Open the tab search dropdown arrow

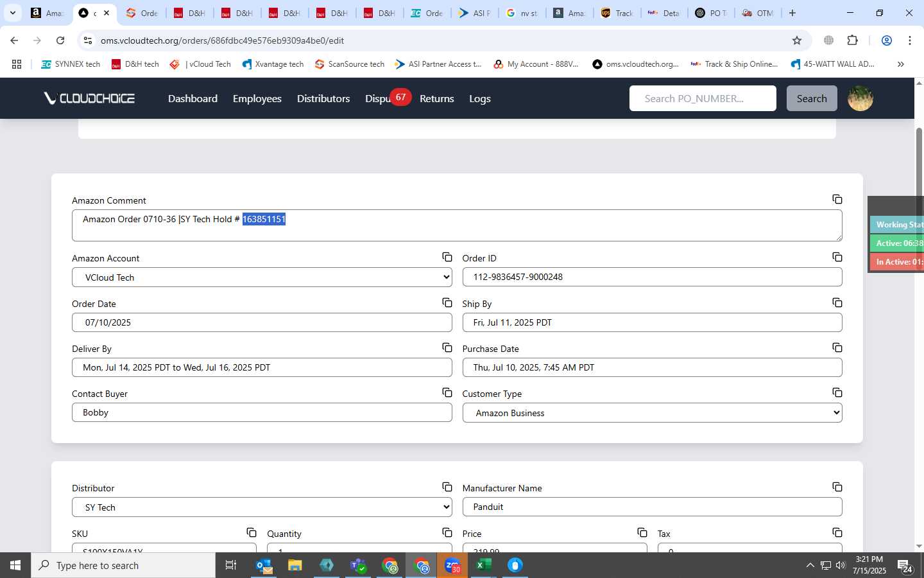pos(12,13)
